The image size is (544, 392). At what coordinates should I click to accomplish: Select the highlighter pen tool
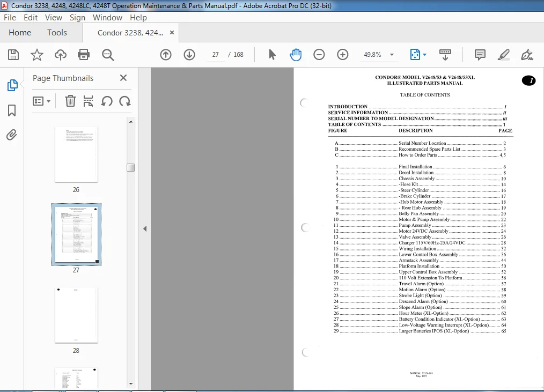coord(503,55)
